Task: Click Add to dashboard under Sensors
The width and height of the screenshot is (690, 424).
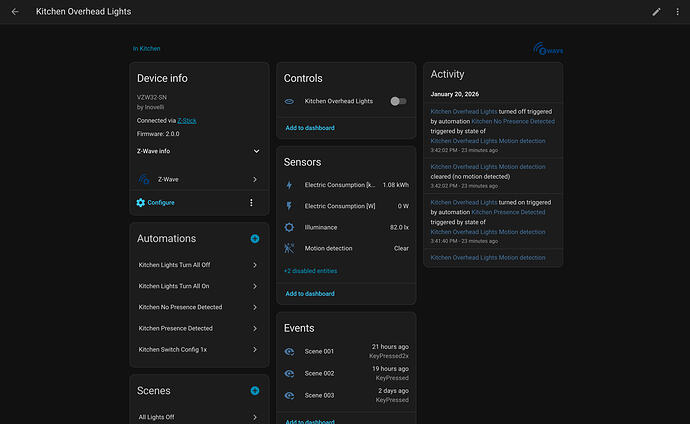Action: [309, 293]
